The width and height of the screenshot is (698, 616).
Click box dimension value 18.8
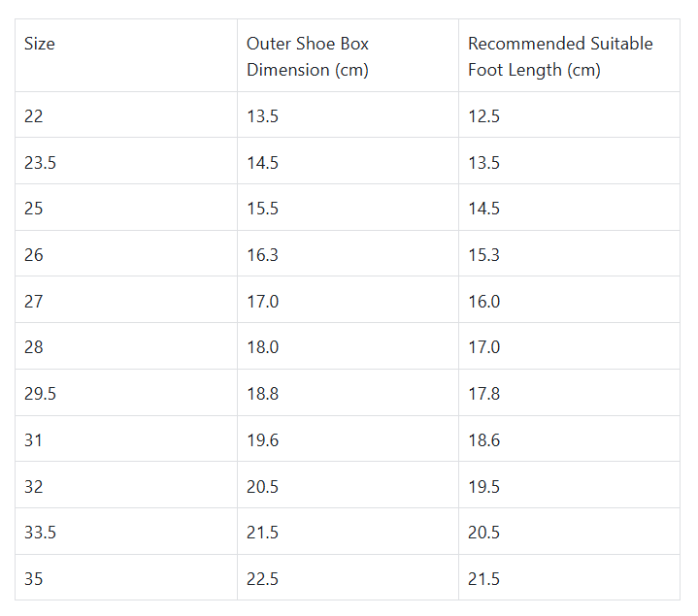point(262,394)
